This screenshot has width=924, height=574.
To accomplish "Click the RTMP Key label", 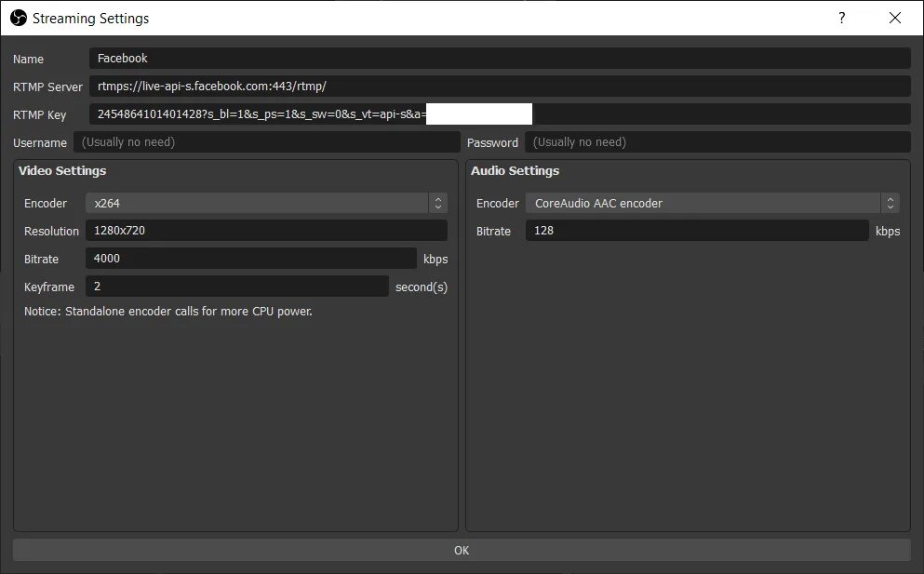I will click(39, 115).
